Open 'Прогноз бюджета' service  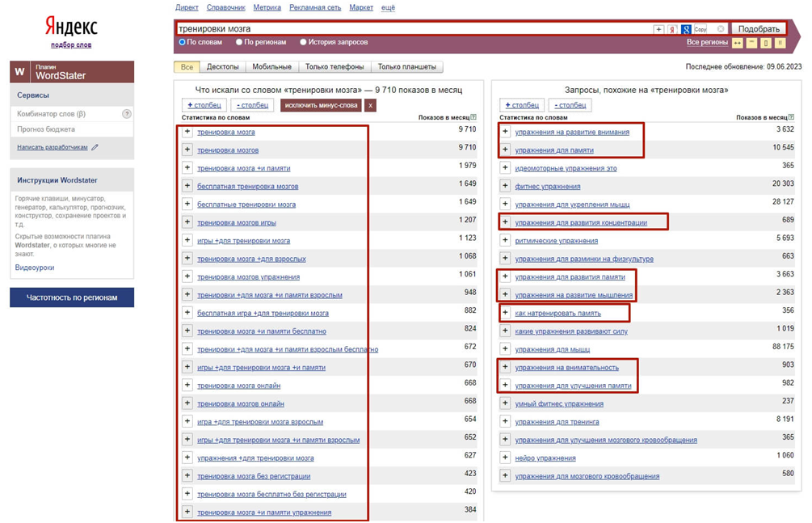coord(46,129)
